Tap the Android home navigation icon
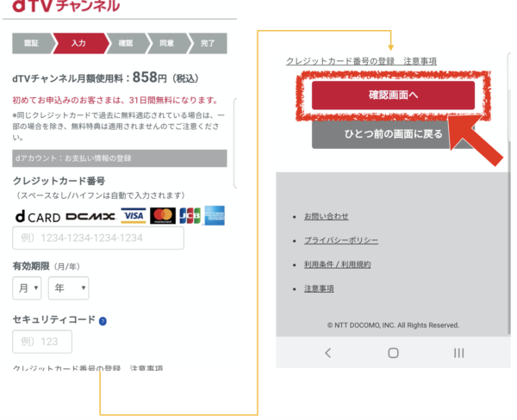 (393, 353)
